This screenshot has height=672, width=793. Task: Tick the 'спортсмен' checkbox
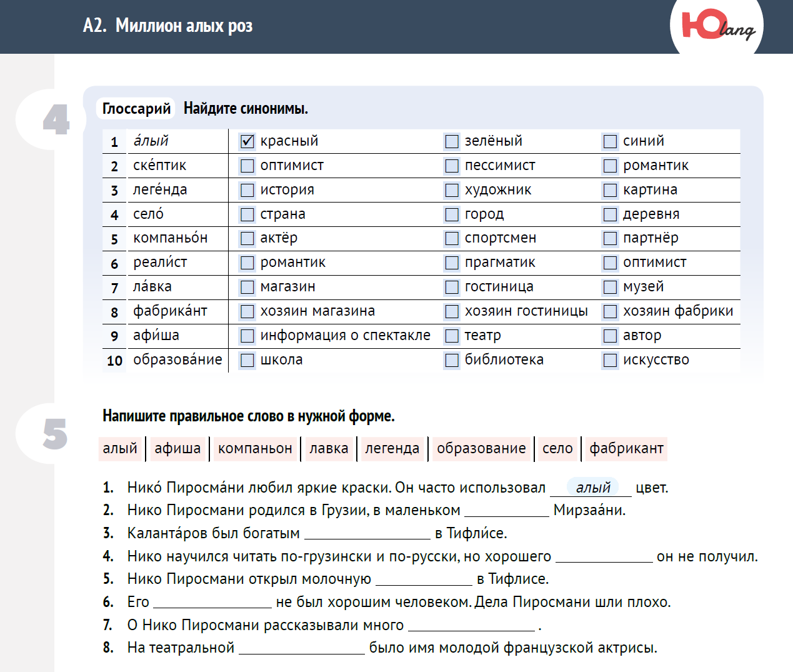pyautogui.click(x=452, y=238)
